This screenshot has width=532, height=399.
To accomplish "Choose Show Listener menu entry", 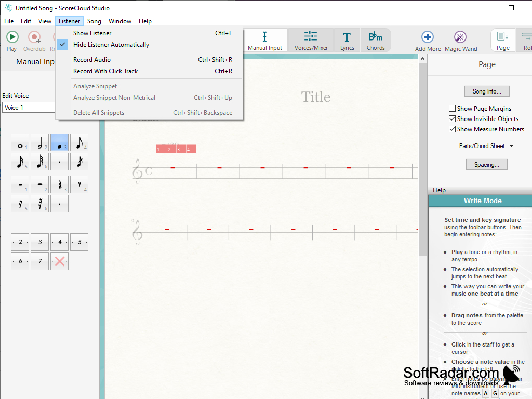I will tap(149, 33).
